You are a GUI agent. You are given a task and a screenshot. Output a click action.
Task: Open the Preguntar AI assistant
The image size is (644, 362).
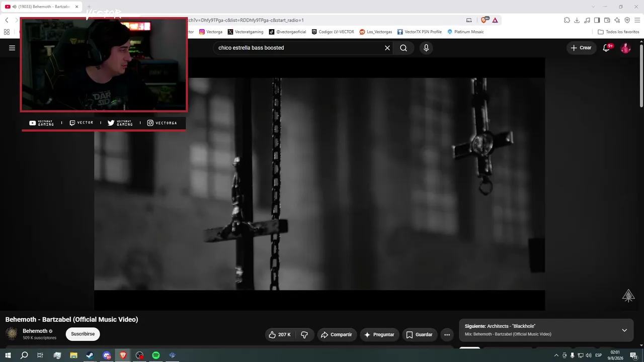[x=379, y=334]
